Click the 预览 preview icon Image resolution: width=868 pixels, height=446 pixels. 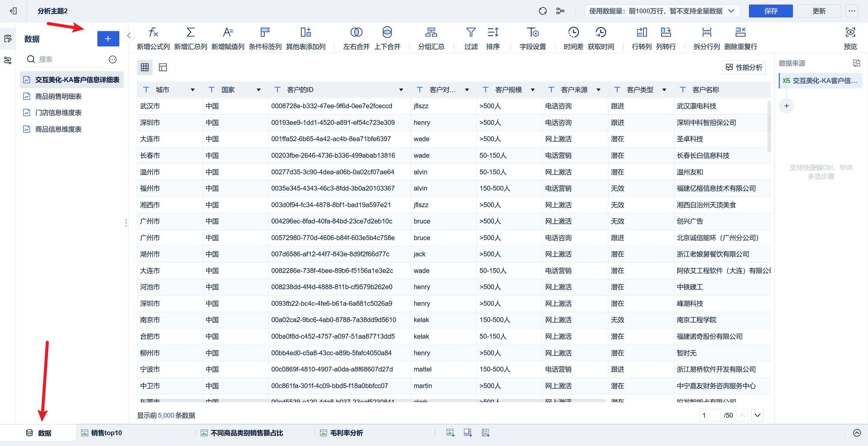pos(850,32)
